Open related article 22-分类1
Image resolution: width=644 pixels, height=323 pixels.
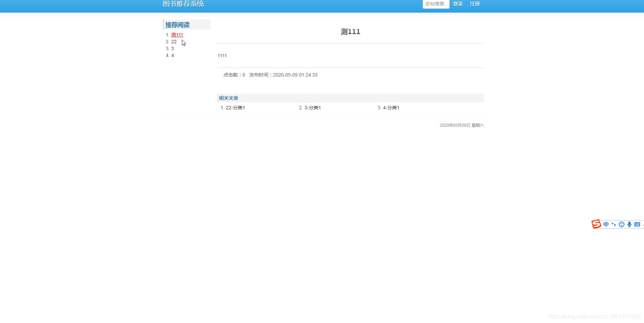pos(235,108)
